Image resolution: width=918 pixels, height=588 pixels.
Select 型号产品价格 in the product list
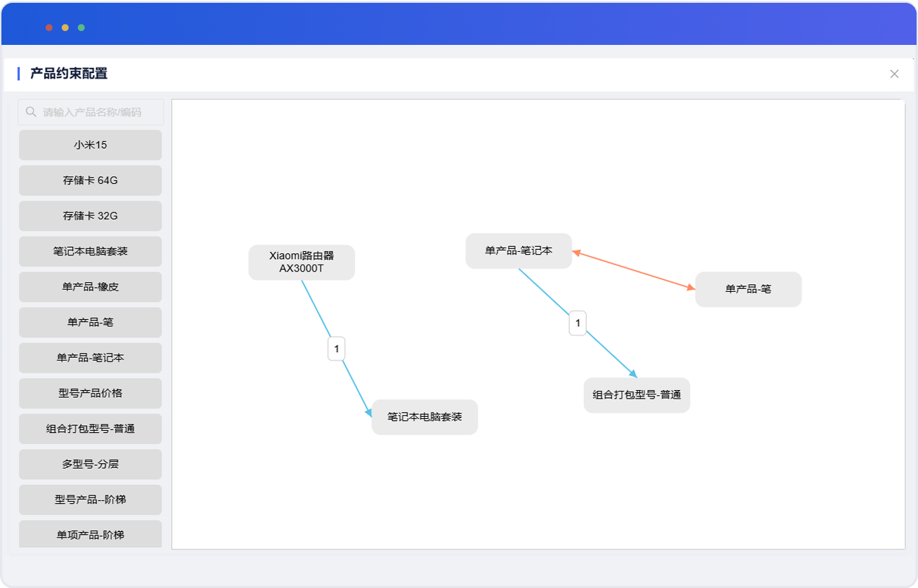coord(90,393)
